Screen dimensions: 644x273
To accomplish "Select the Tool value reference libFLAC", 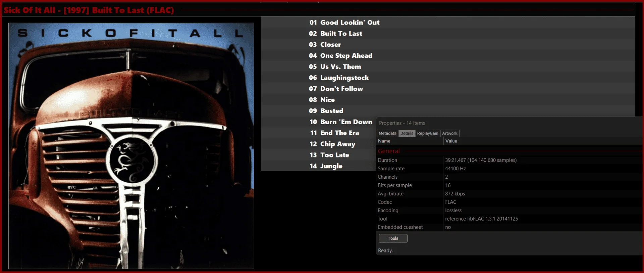I will (x=482, y=219).
